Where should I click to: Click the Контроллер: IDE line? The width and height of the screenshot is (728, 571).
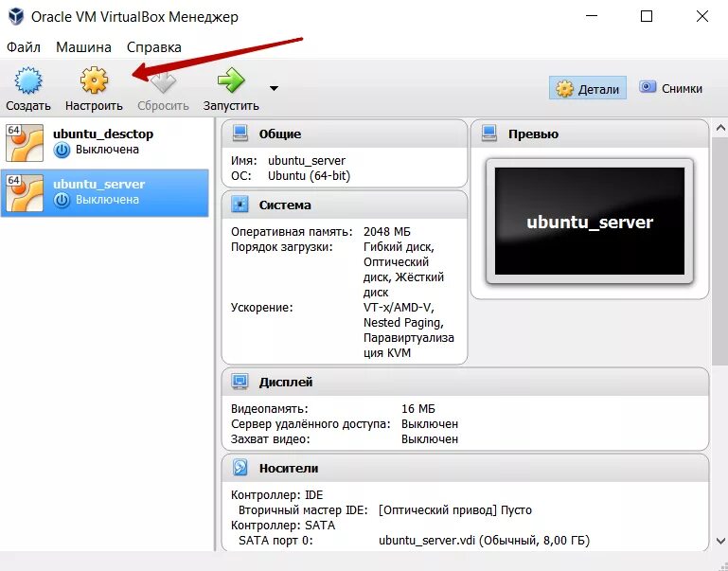coord(276,495)
